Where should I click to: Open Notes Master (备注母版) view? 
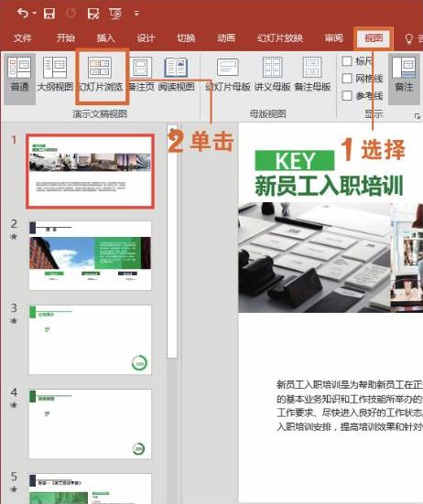click(312, 75)
